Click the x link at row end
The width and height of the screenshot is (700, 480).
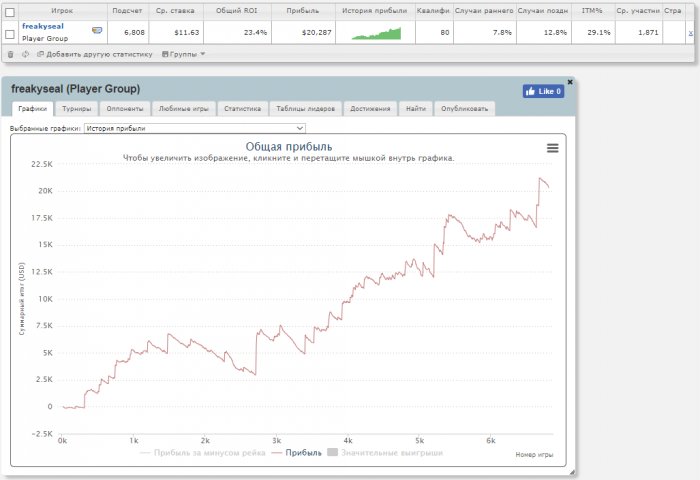tap(691, 33)
